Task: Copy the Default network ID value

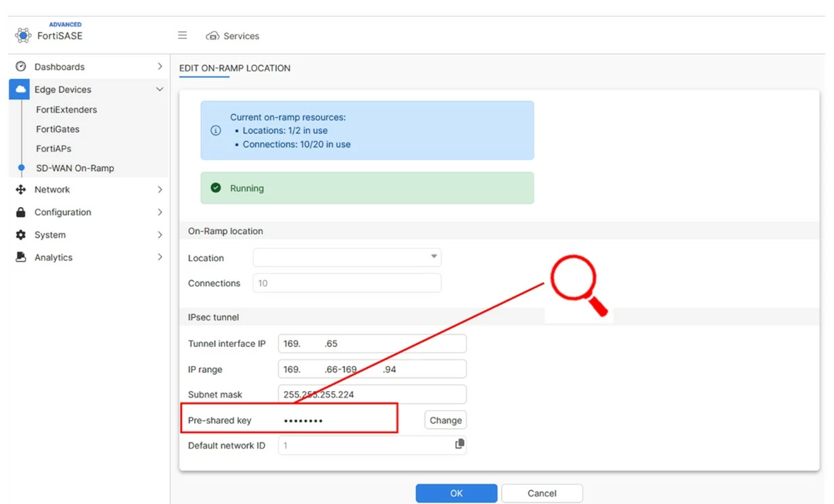Action: (x=460, y=444)
